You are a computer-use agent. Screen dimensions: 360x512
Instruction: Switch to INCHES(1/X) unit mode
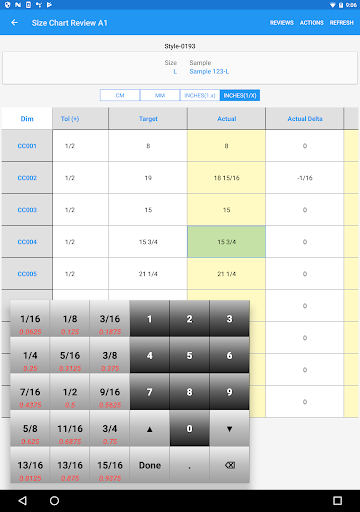coord(240,95)
